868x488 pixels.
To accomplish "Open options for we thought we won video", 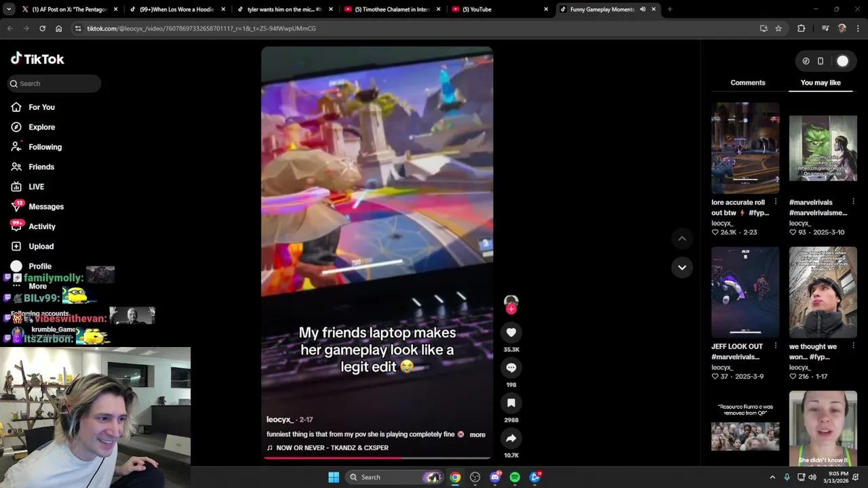I will click(854, 346).
